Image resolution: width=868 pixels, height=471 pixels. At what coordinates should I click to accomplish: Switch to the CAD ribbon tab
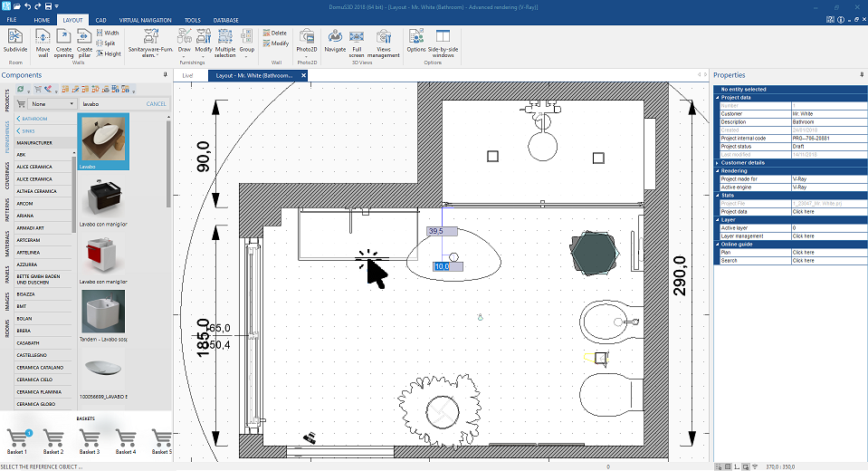pyautogui.click(x=100, y=20)
